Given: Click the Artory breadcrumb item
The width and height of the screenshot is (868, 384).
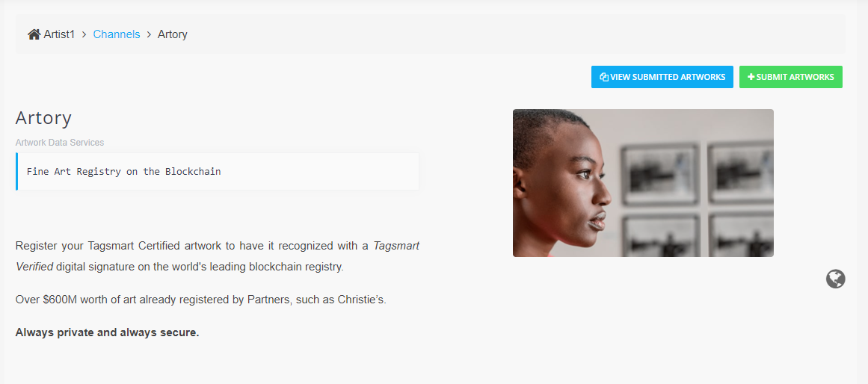Looking at the screenshot, I should point(173,34).
